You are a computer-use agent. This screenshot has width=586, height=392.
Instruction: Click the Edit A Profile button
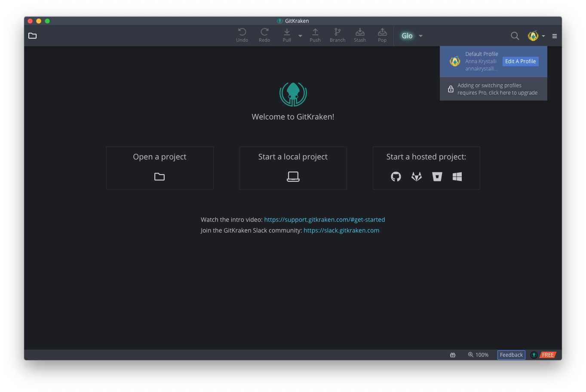[520, 61]
